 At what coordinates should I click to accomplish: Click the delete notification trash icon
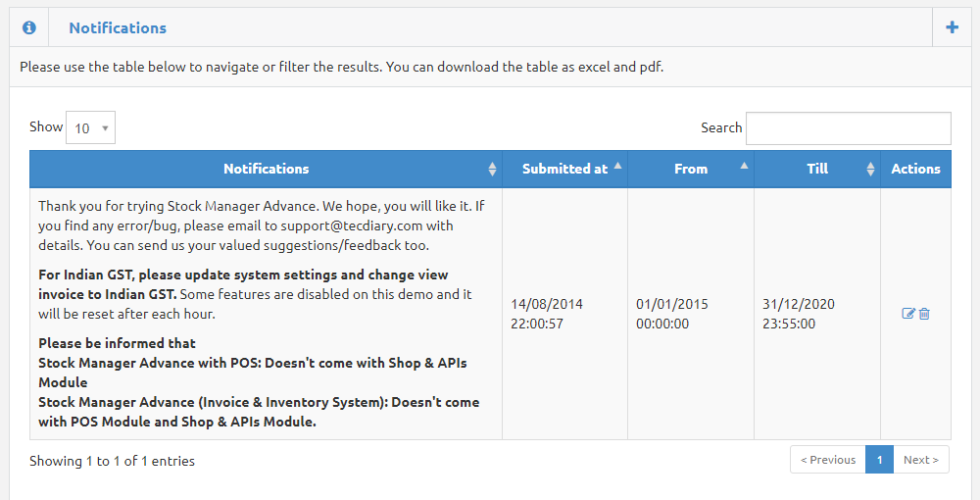point(924,314)
